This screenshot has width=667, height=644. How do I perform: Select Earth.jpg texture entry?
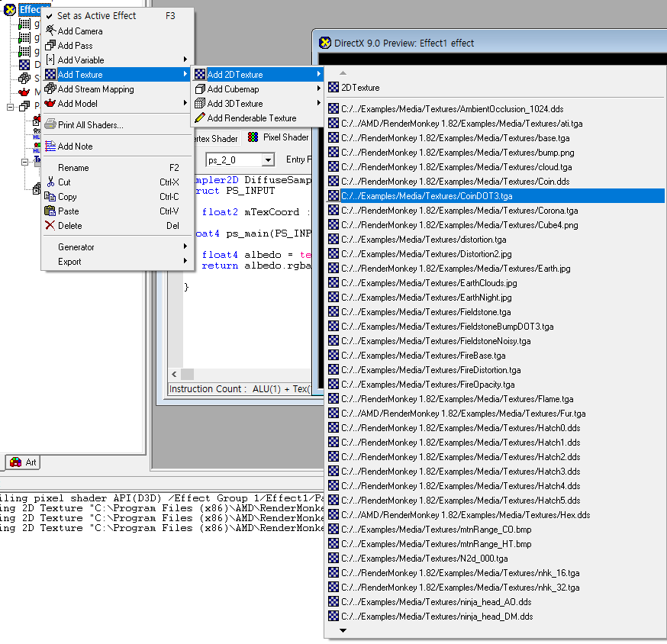tap(496, 269)
